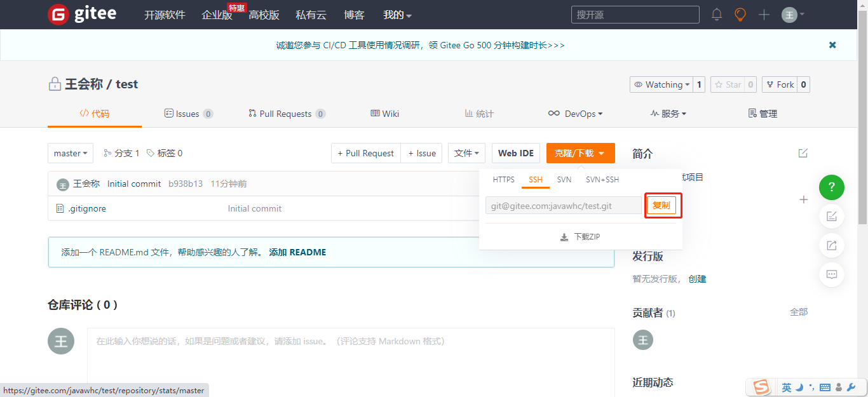Click in the repository comment text area
The width and height of the screenshot is (868, 397).
pos(351,362)
